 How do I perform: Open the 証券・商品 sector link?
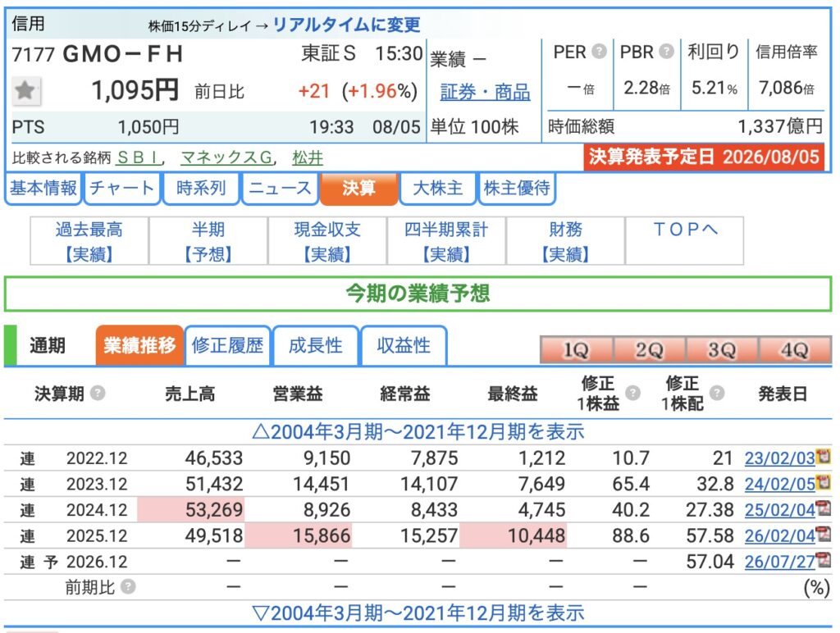[x=485, y=92]
